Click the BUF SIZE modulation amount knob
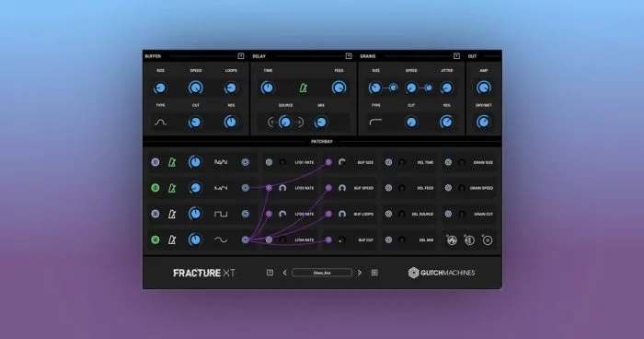This screenshot has height=339, width=644. tap(342, 162)
